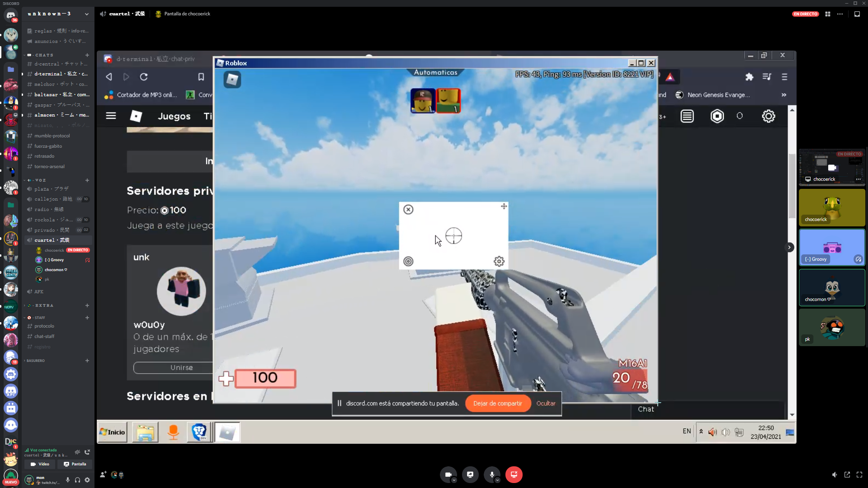Screen dimensions: 868x488
Task: Pop out the stream window
Action: [847, 474]
